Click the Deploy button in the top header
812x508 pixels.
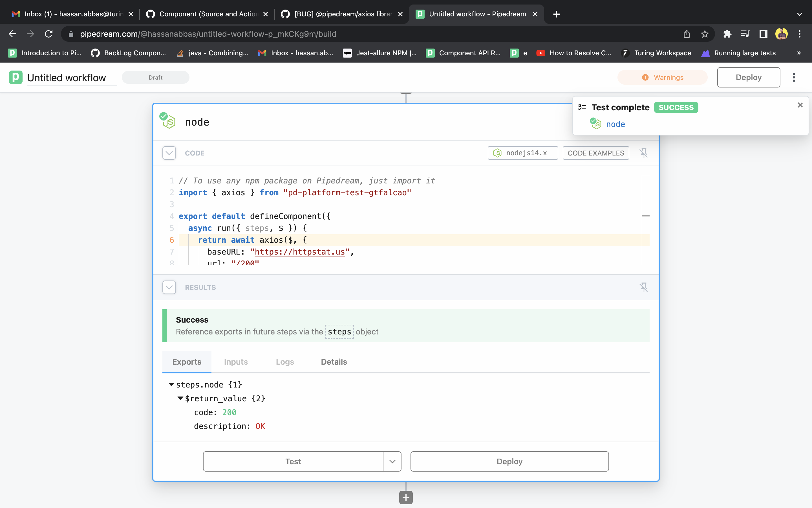click(x=749, y=77)
